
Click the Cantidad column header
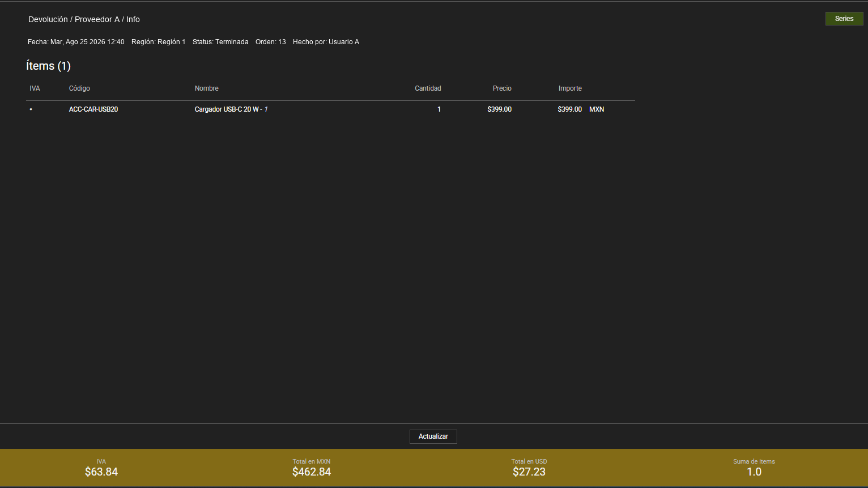428,88
